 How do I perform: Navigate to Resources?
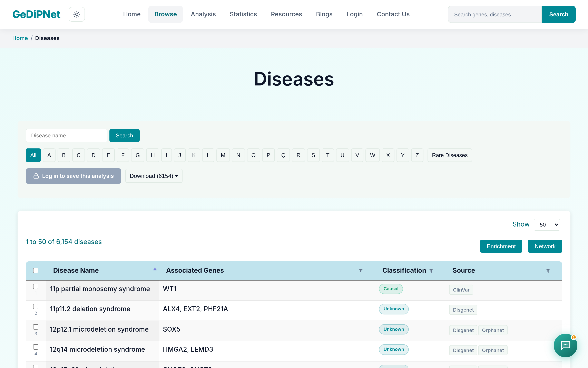pos(286,14)
